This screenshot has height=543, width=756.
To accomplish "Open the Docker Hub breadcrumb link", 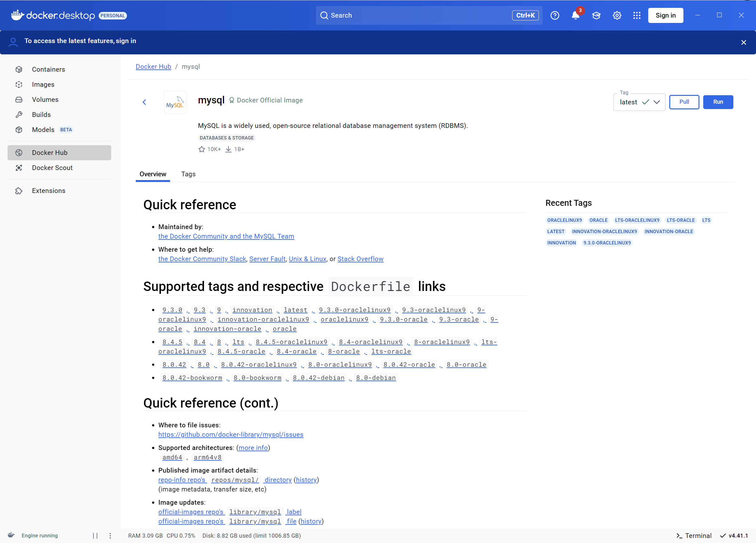I will point(153,67).
